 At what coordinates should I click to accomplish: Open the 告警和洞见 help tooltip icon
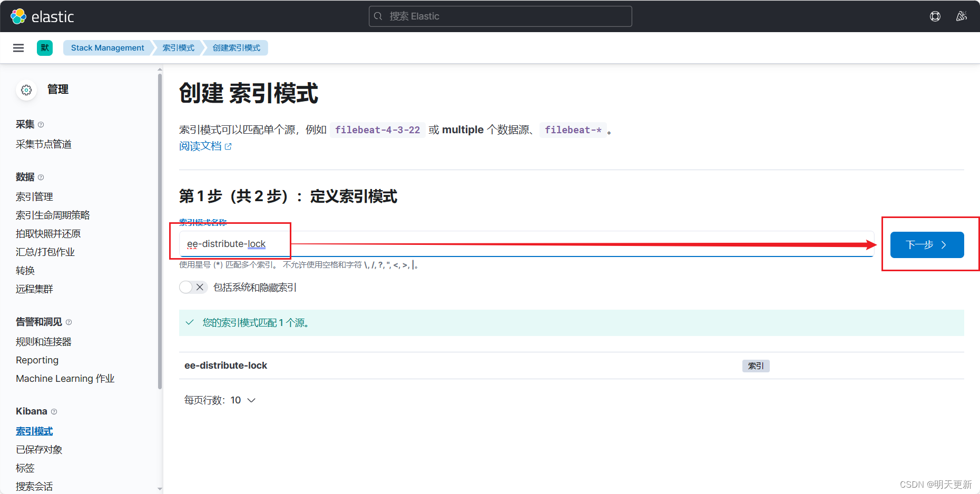(68, 322)
